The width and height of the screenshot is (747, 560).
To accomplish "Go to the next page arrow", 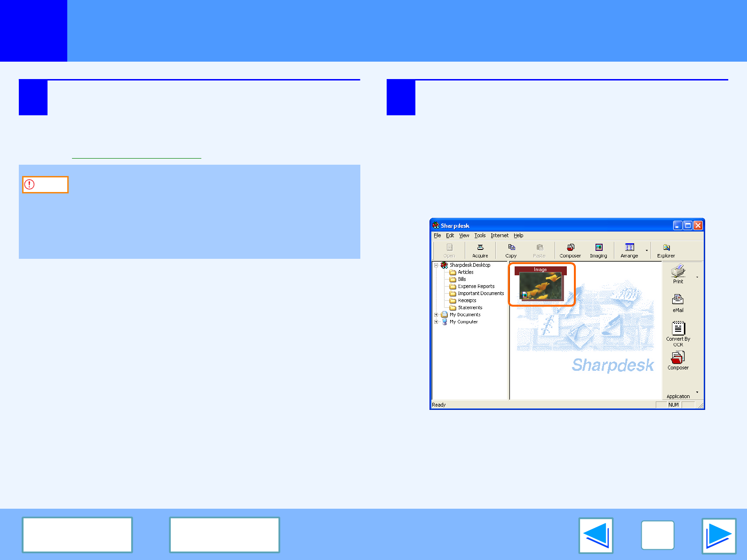I will [718, 536].
